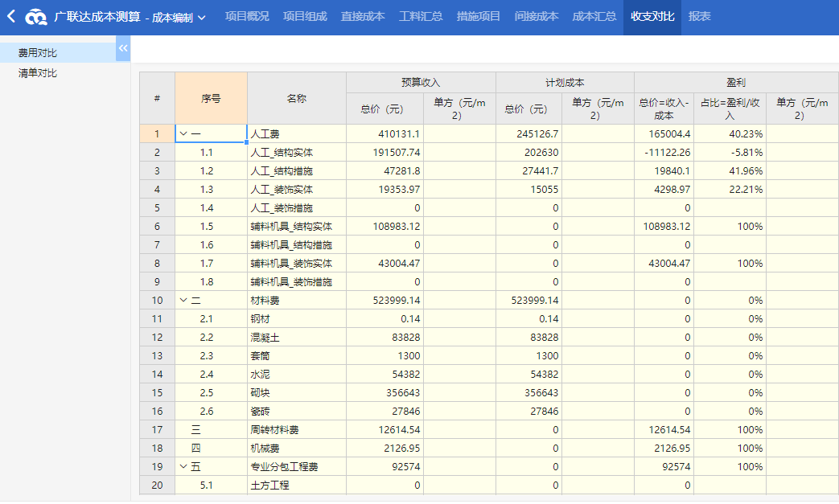Click the 盈利 column group header
839x504 pixels.
click(735, 83)
